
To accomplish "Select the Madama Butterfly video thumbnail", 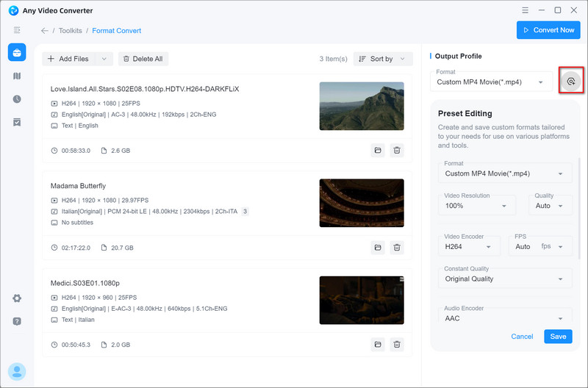I will click(361, 203).
